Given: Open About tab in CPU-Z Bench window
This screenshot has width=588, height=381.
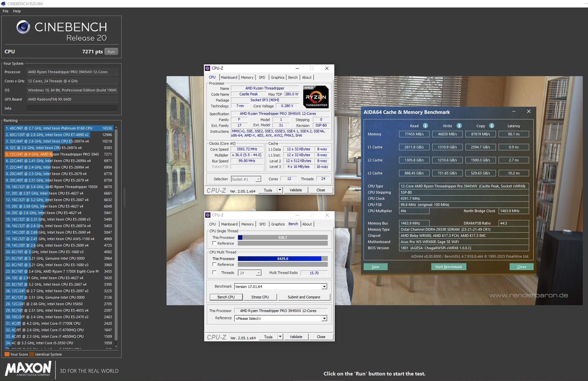Looking at the screenshot, I should 307,224.
